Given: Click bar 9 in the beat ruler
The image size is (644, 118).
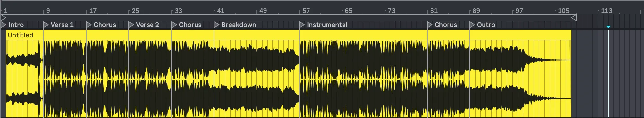Looking at the screenshot, I should click(48, 11).
